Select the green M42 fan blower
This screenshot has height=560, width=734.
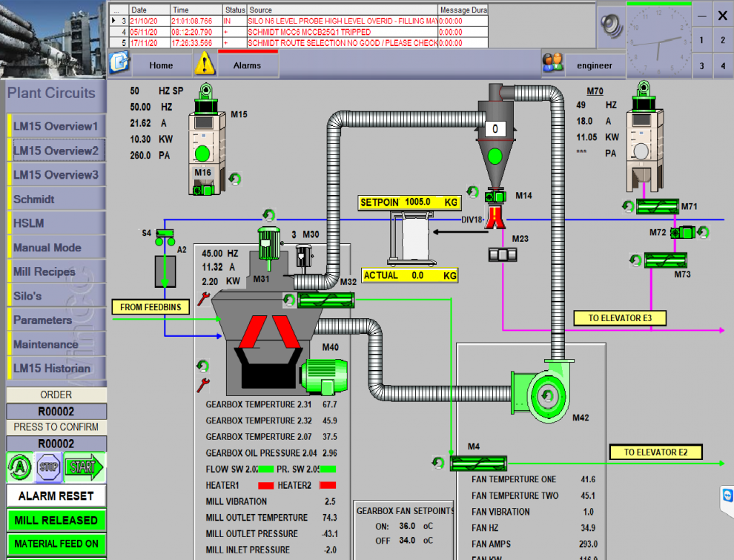pyautogui.click(x=548, y=393)
